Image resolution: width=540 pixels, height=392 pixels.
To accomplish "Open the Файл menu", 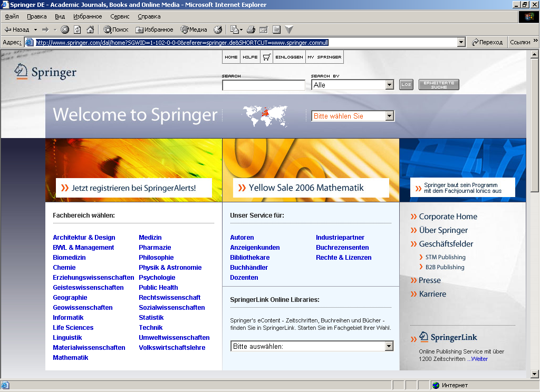I will click(x=12, y=16).
